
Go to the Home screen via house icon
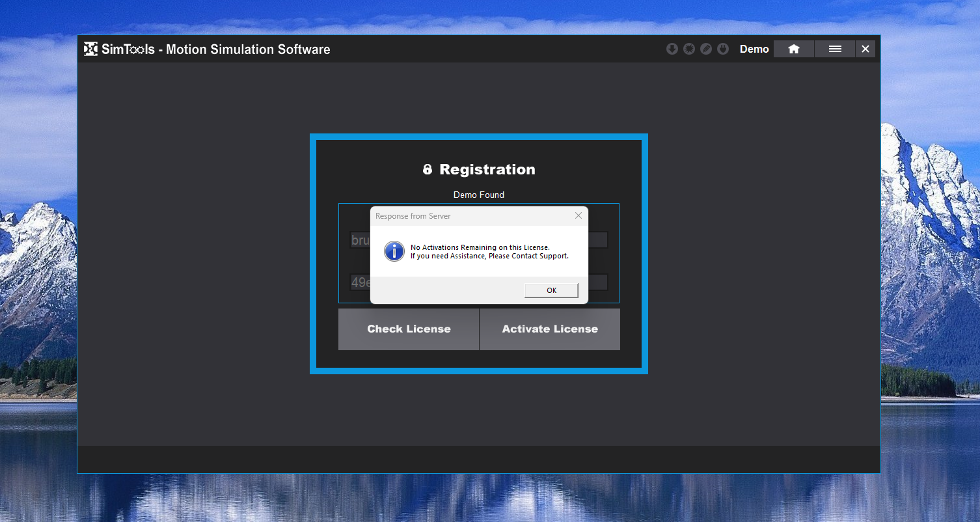(x=794, y=49)
